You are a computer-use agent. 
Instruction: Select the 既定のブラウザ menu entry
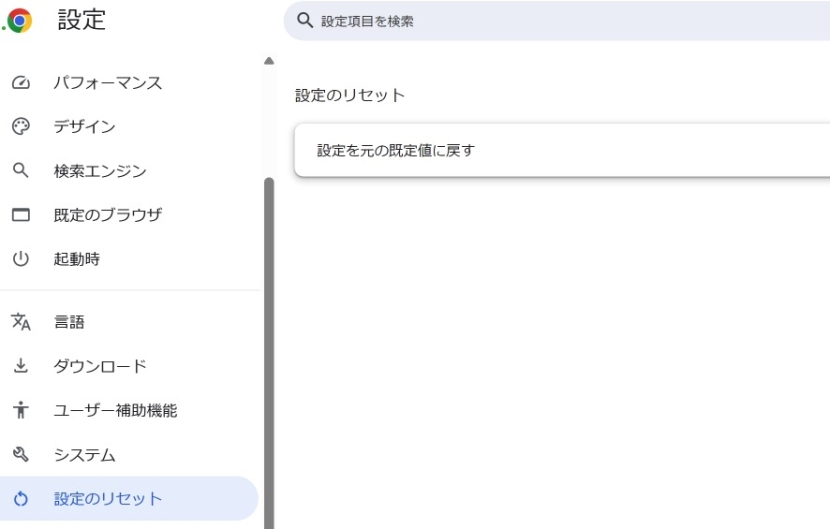pos(107,215)
